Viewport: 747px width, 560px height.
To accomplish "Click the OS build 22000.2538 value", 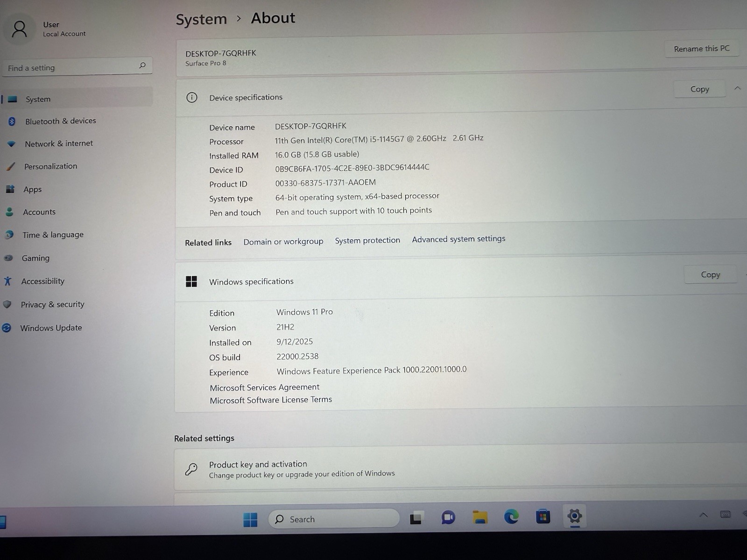I will tap(297, 357).
